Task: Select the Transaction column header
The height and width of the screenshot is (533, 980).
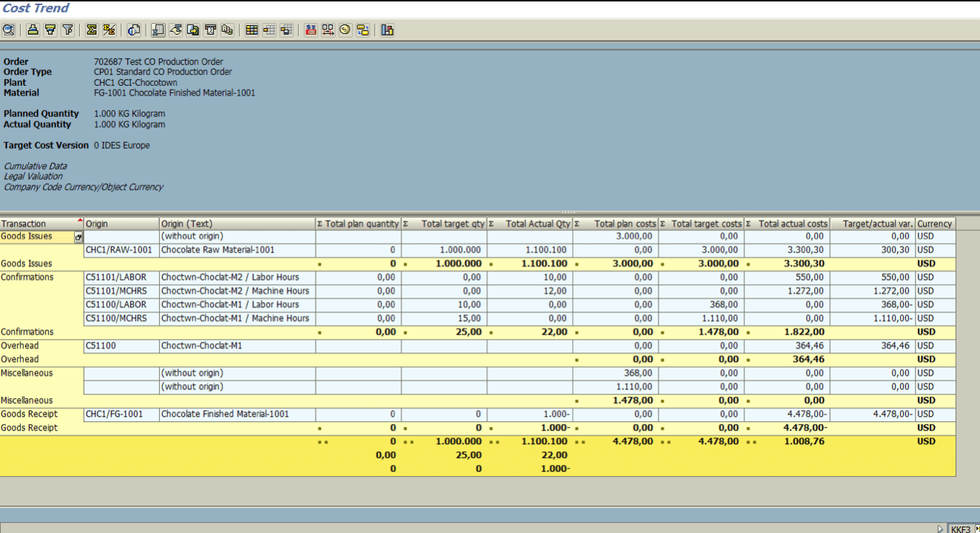Action: (42, 224)
